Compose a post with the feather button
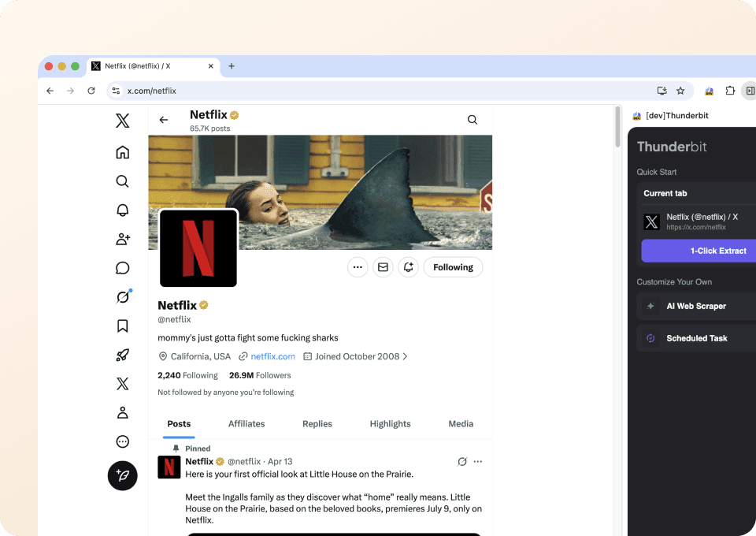 (122, 475)
